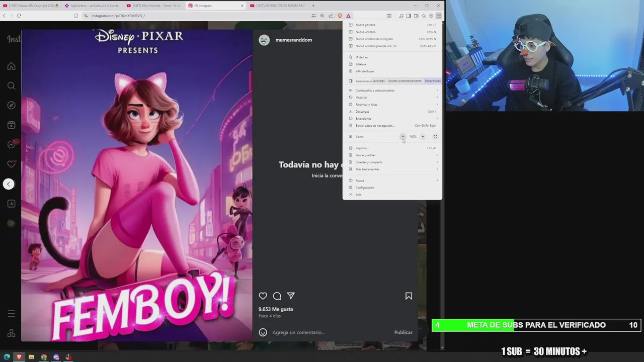
Task: Bookmark this page from address bar
Action: [76, 16]
